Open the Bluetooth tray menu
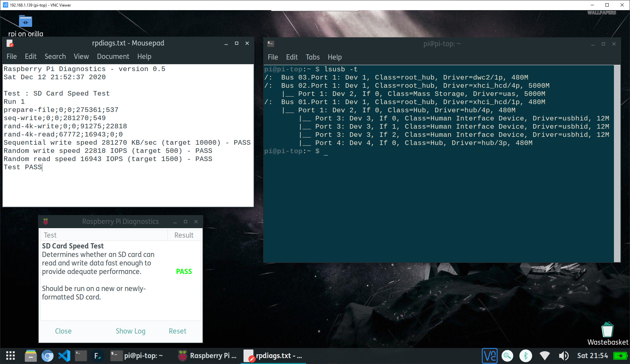Screen dimensions: 630x364 (x=526, y=356)
